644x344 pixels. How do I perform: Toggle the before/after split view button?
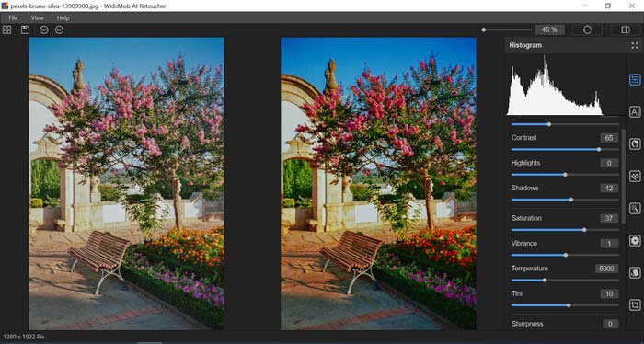click(626, 29)
